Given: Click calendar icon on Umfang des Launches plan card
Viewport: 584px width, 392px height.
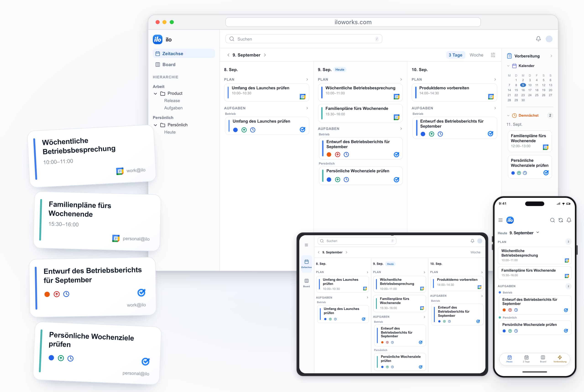Looking at the screenshot, I should [x=302, y=96].
